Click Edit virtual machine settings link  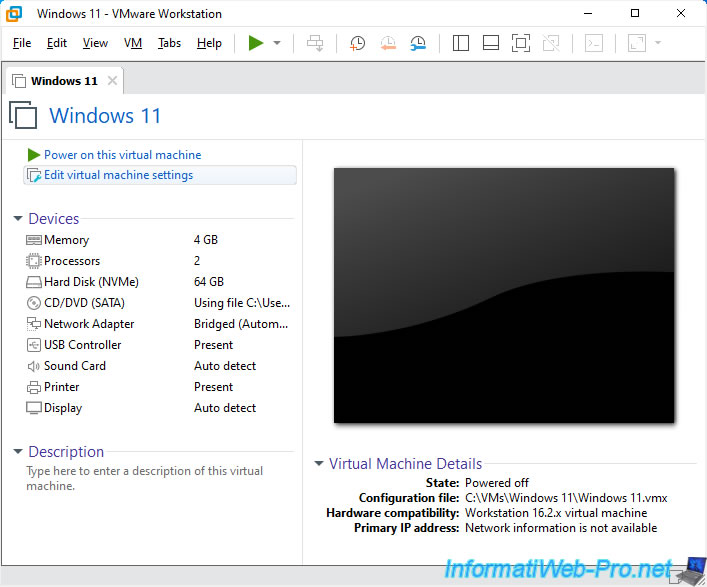[x=118, y=175]
